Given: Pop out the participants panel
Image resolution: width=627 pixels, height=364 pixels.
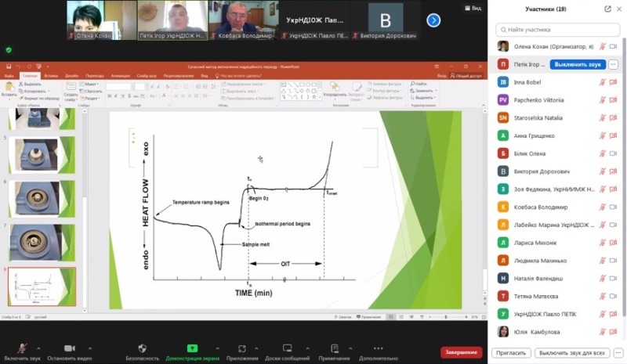Looking at the screenshot, I should point(607,9).
